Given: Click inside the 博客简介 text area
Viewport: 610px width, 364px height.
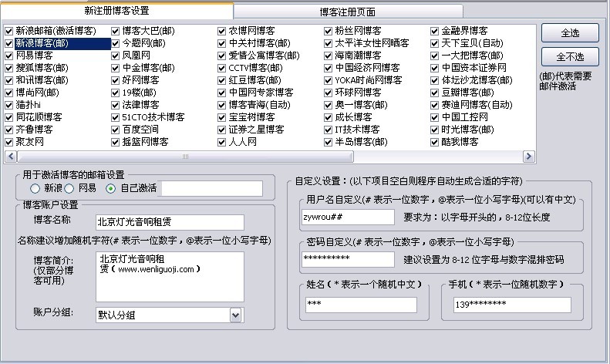Looking at the screenshot, I should [169, 275].
